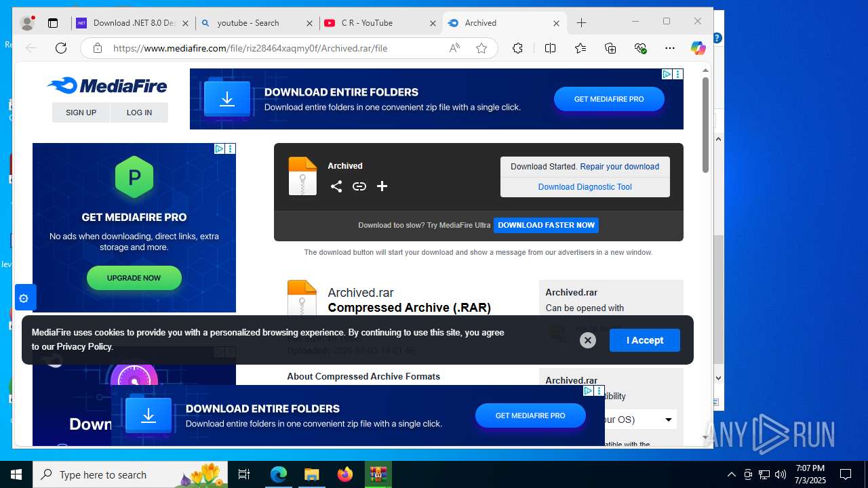Image resolution: width=868 pixels, height=488 pixels.
Task: Switch to Download .NET 8.0 tab
Action: (x=133, y=23)
